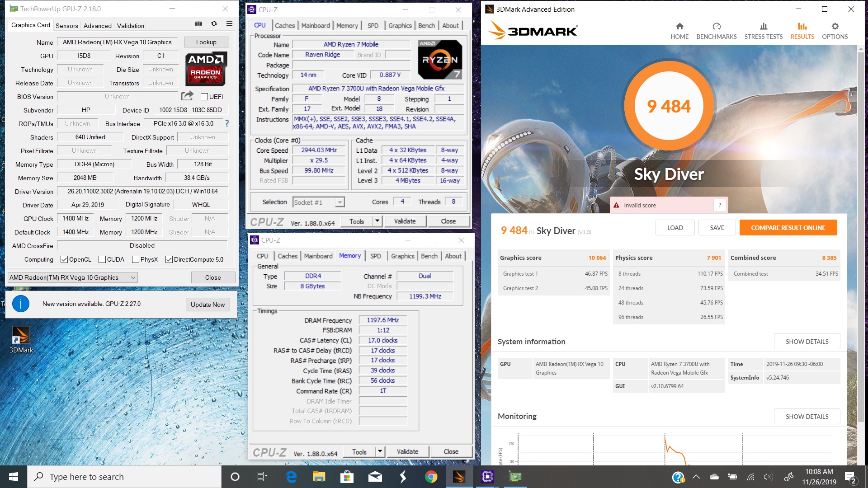Click Close button in GPU-Z window
Screen dimensions: 868x488
click(213, 277)
